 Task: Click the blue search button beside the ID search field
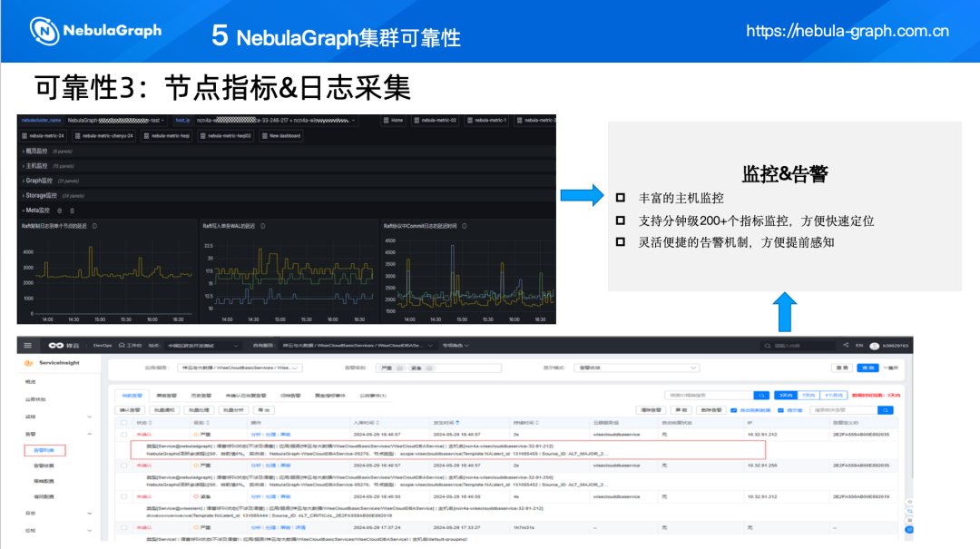[761, 395]
